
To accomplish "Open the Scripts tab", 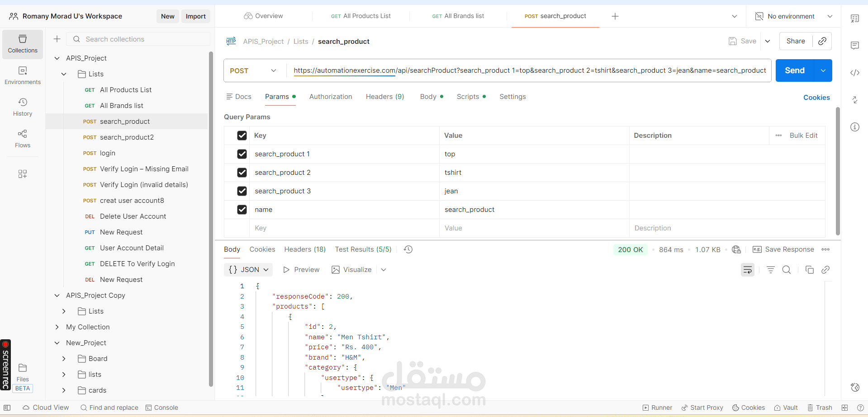I will [x=471, y=97].
